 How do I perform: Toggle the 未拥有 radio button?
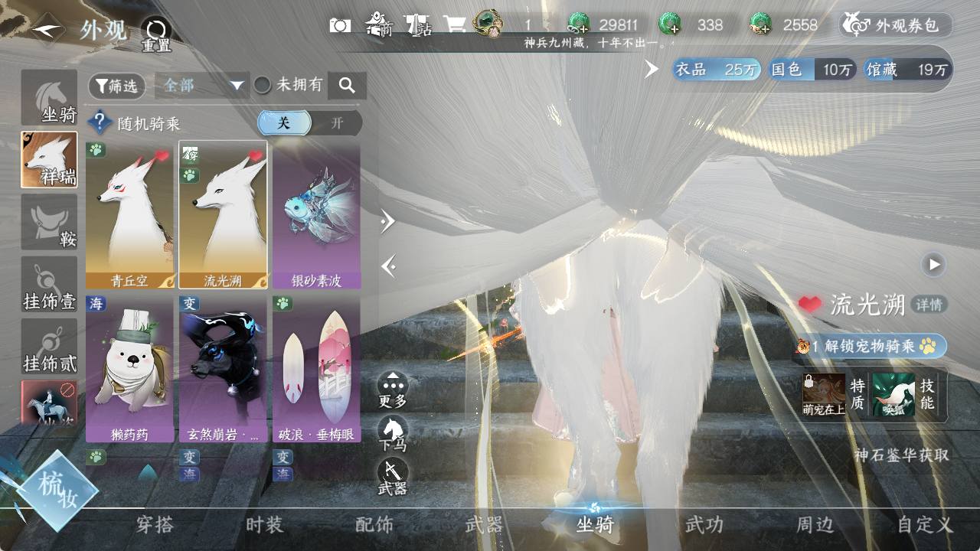(x=263, y=86)
